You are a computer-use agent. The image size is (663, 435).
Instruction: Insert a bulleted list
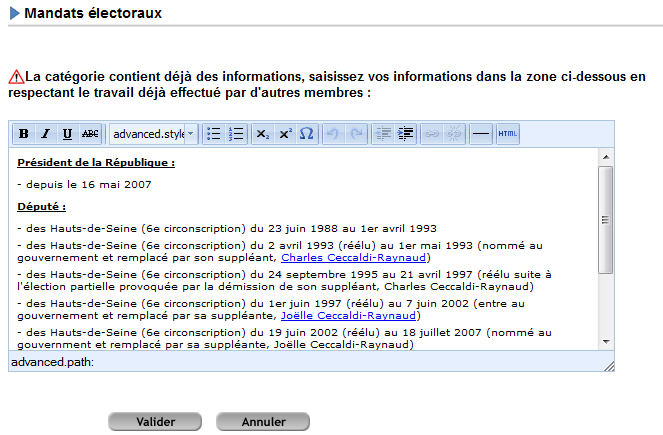(x=213, y=133)
